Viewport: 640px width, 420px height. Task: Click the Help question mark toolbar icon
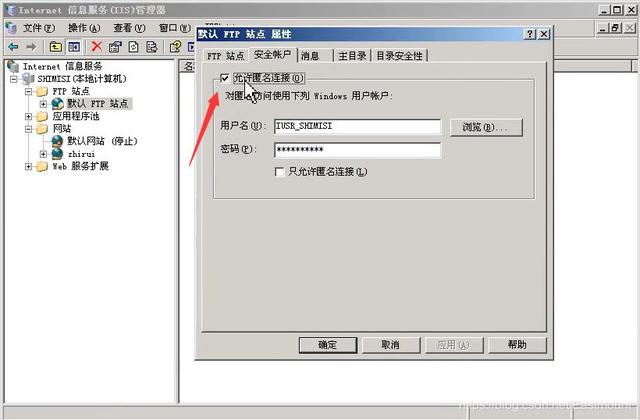point(176,47)
